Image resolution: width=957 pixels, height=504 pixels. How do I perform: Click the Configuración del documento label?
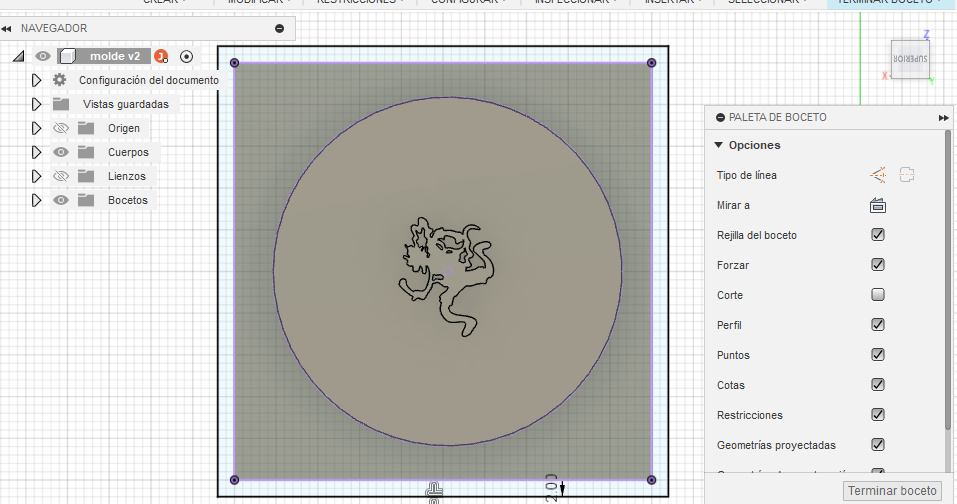[x=149, y=80]
